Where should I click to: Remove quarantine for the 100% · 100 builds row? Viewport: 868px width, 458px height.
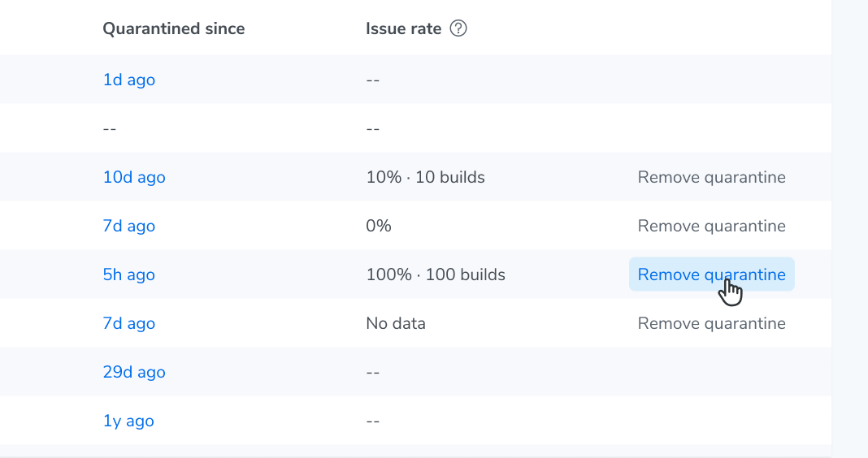tap(711, 274)
